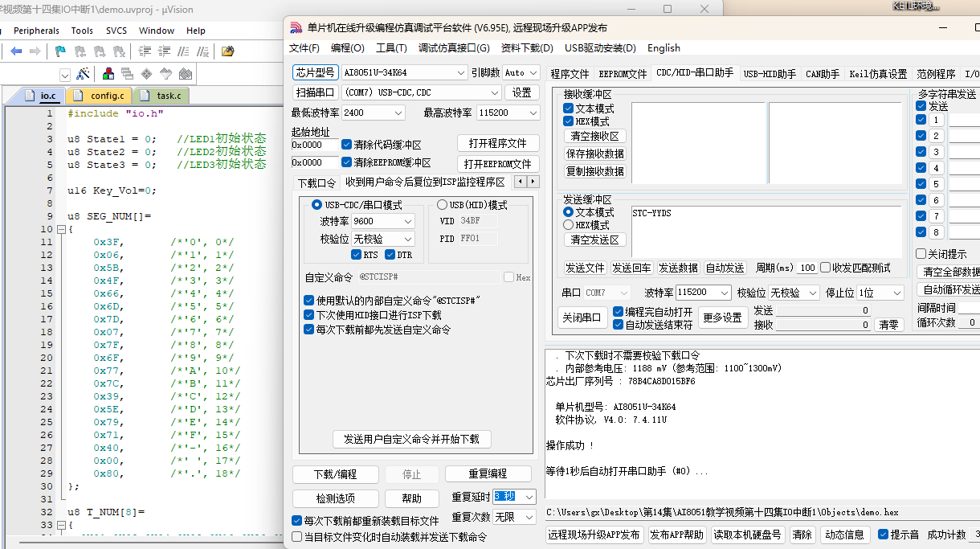
Task: Comment selection using the // toolbar icon
Action: coord(183,51)
